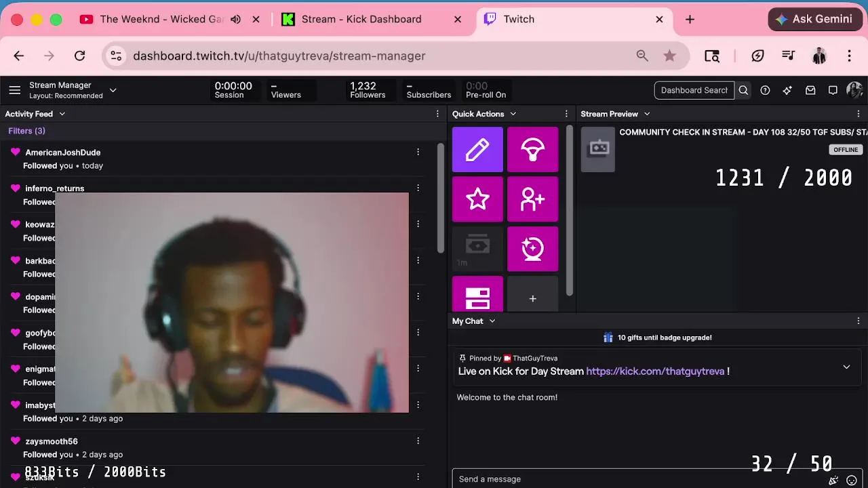Screen dimensions: 868x488
Task: Open the layout quick action tile
Action: [477, 295]
